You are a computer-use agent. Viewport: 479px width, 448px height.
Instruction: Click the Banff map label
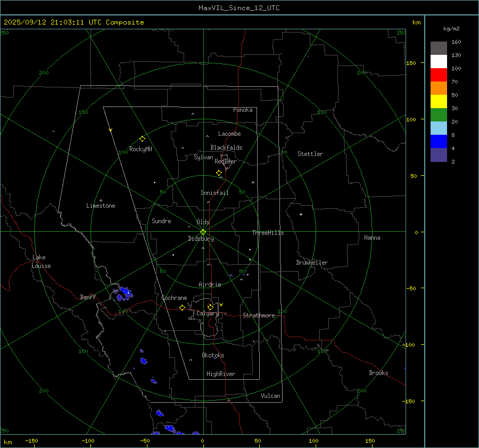tap(88, 297)
